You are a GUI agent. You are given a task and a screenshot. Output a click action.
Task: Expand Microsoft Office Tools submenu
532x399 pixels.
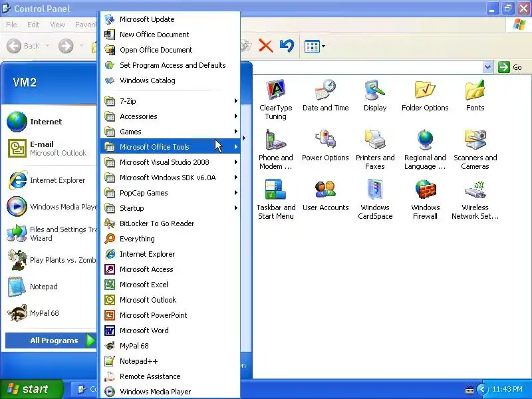pyautogui.click(x=170, y=146)
